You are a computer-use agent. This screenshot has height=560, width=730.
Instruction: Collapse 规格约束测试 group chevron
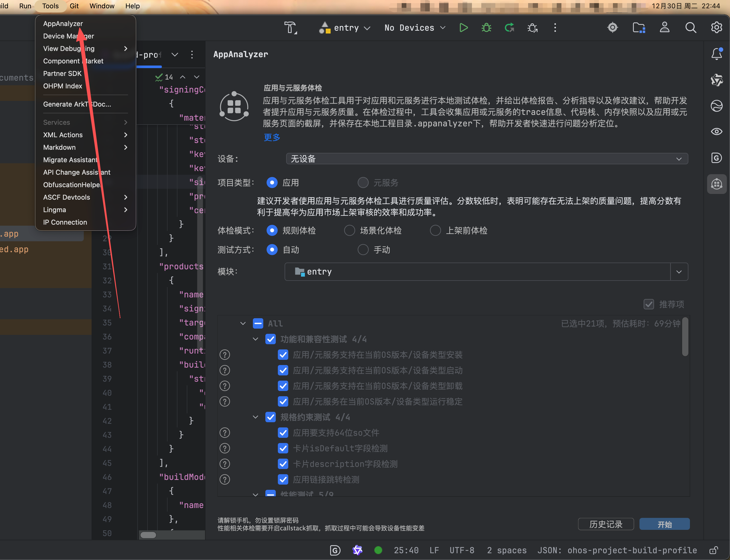[255, 417]
